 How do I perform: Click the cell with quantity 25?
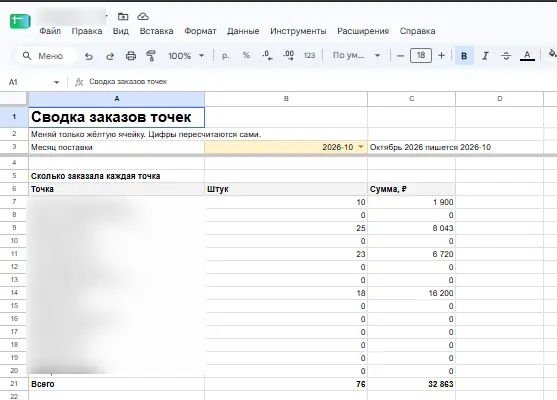(286, 228)
